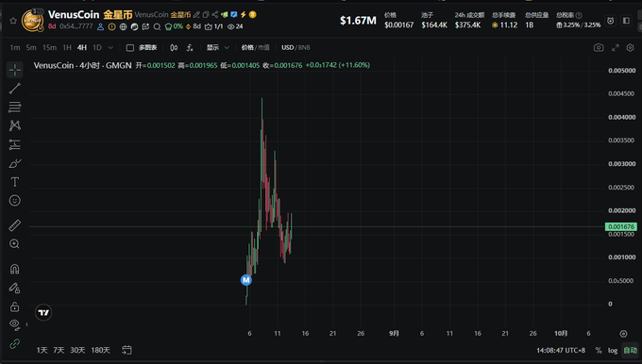Viewport: 642px width, 364px height.
Task: Set chart range to 180天
Action: [100, 350]
